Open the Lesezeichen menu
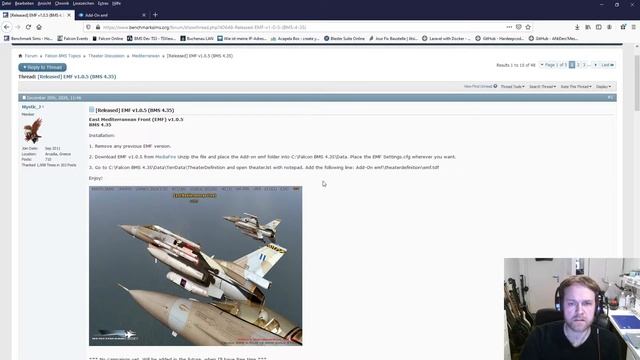 84,3
